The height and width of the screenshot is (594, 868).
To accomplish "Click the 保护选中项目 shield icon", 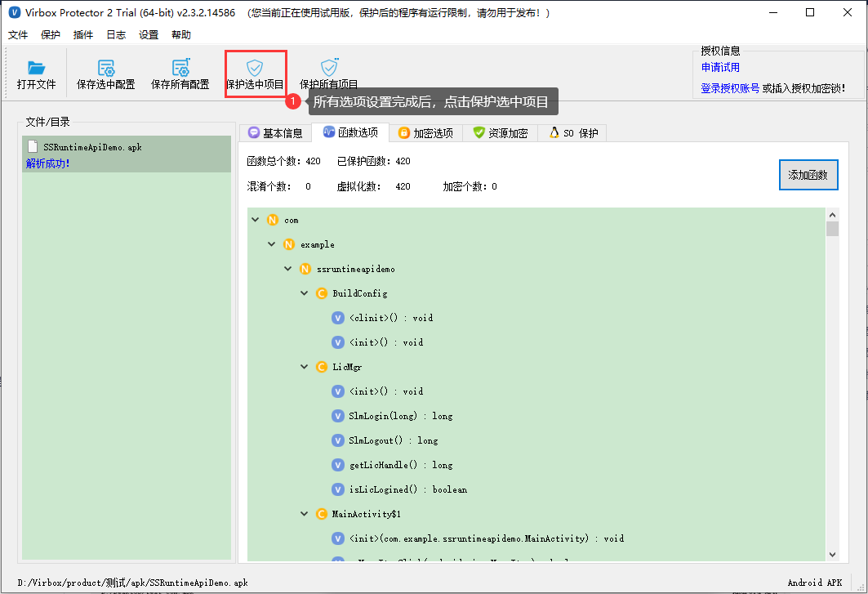I will pyautogui.click(x=255, y=68).
